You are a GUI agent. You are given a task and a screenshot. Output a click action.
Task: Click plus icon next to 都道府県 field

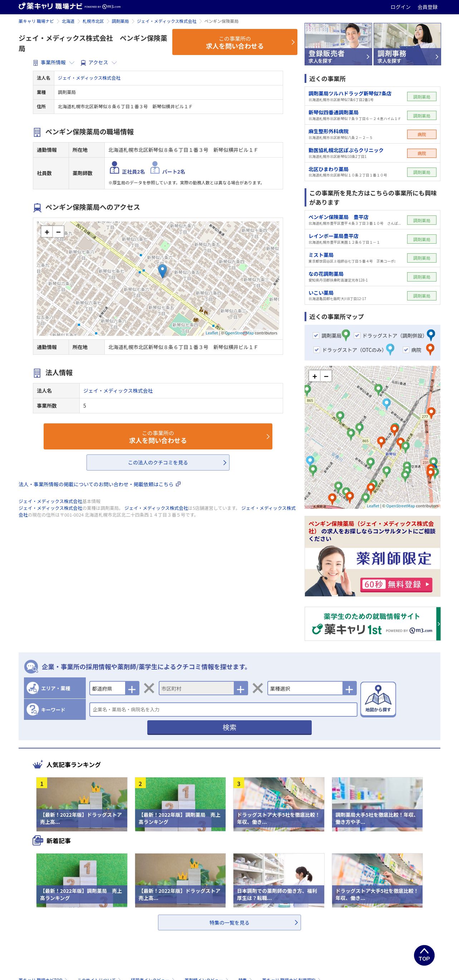(132, 688)
